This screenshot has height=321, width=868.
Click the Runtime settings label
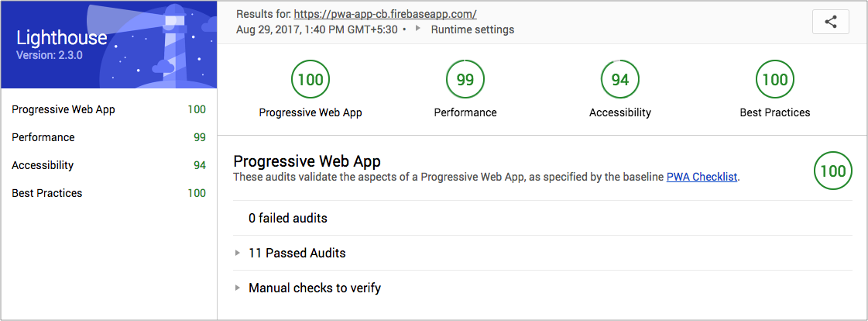(x=472, y=29)
